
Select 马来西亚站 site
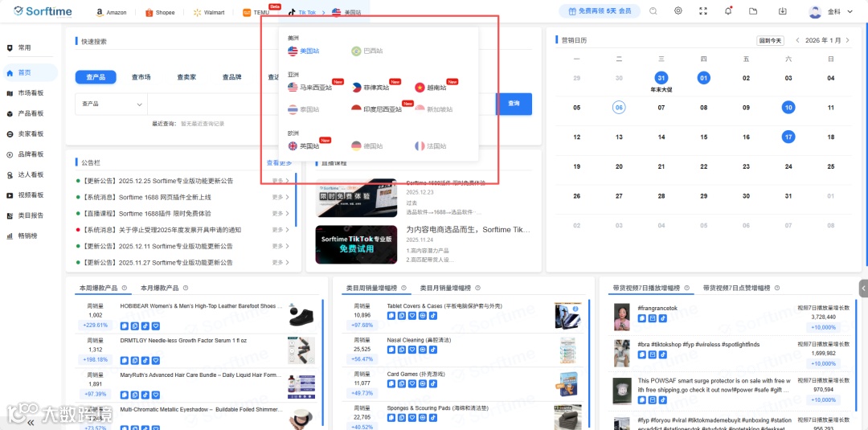pyautogui.click(x=310, y=88)
